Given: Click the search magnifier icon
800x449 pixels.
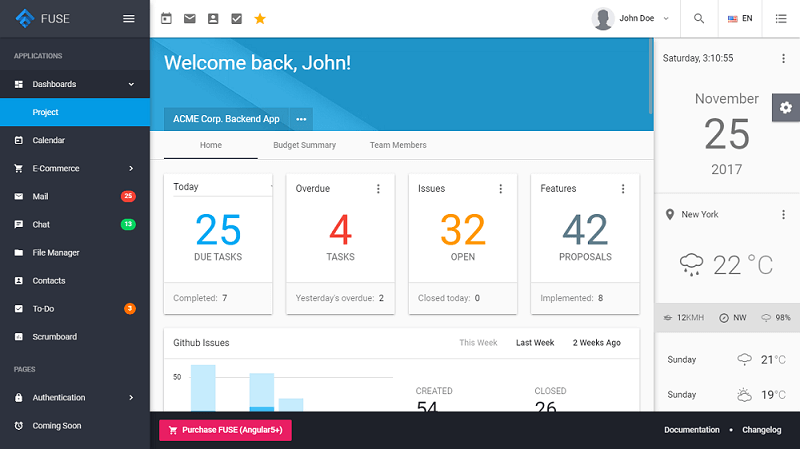Looking at the screenshot, I should pyautogui.click(x=699, y=18).
